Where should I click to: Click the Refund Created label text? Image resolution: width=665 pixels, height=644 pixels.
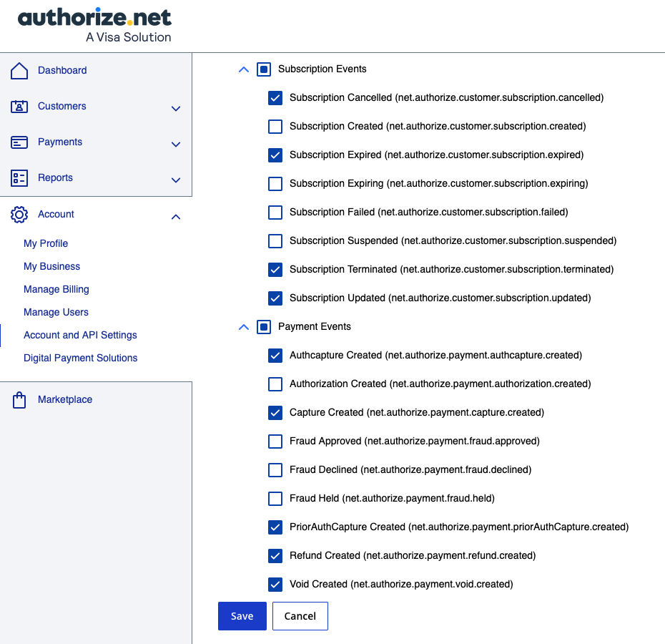(x=413, y=556)
